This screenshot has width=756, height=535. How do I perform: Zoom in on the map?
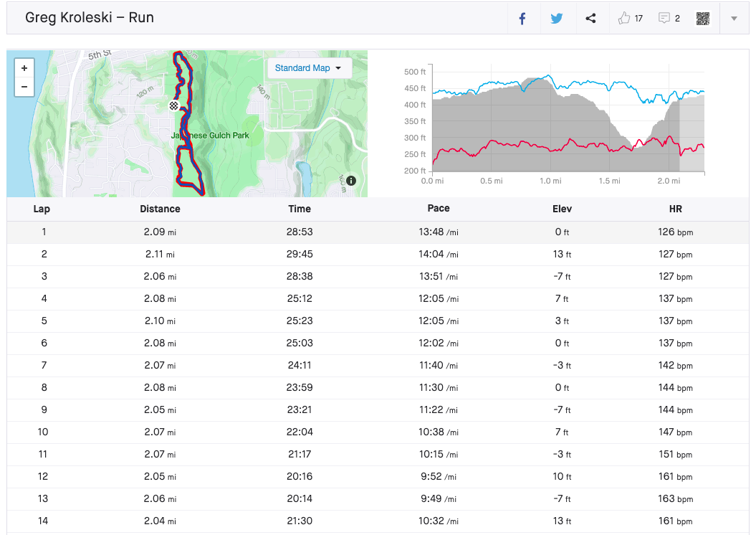point(24,68)
